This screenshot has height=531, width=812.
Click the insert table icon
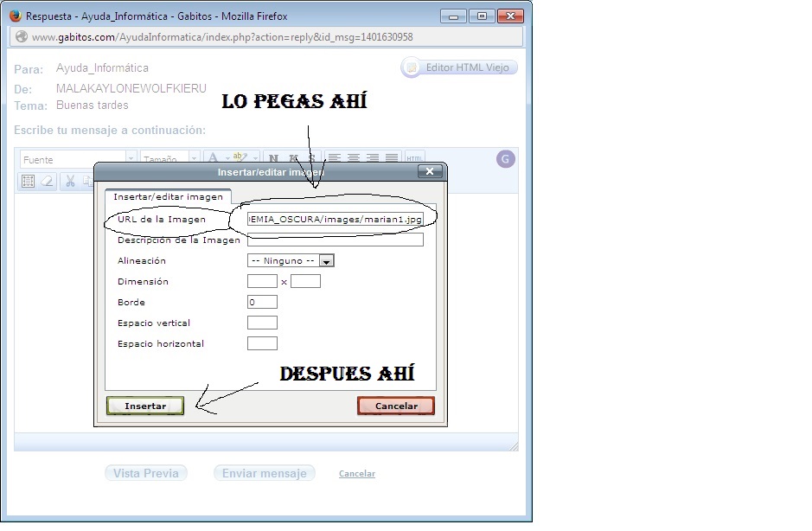pos(29,181)
